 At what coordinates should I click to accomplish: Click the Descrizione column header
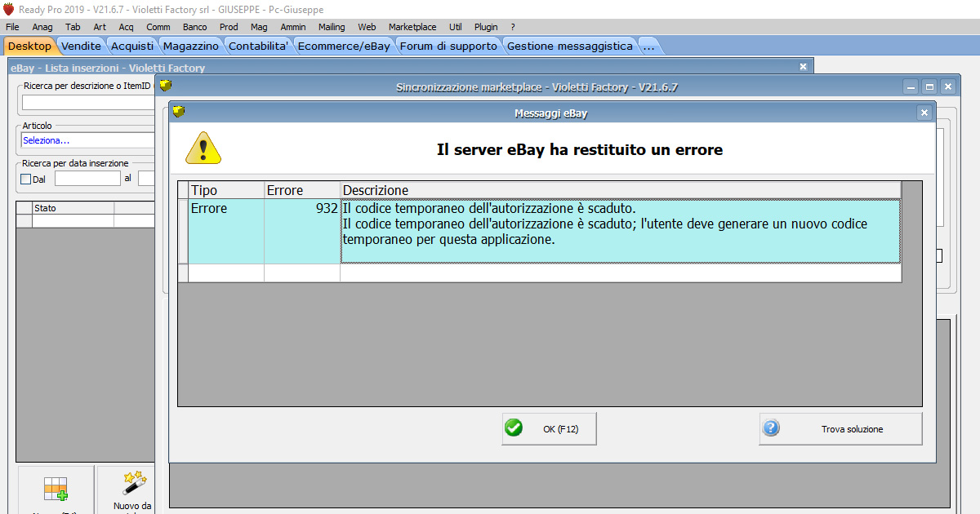tap(621, 190)
